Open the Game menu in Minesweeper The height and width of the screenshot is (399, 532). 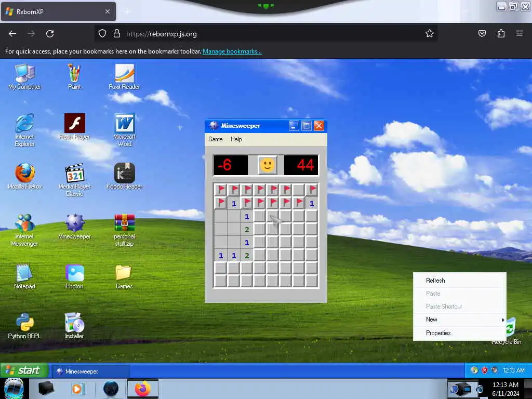tap(216, 139)
